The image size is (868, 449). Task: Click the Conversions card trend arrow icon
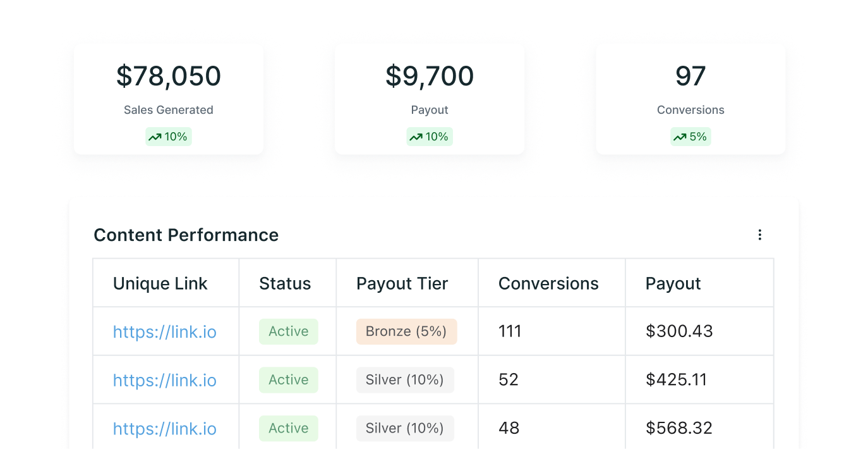[x=680, y=137]
